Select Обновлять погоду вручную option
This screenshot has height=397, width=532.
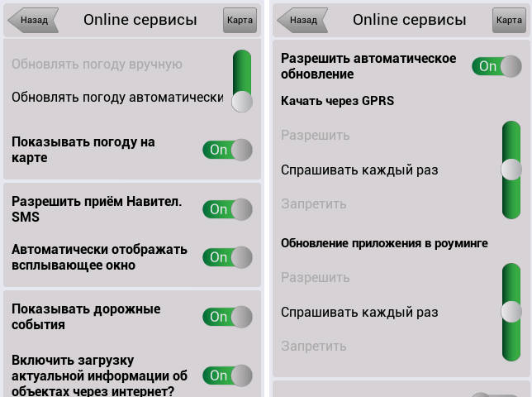pyautogui.click(x=97, y=65)
